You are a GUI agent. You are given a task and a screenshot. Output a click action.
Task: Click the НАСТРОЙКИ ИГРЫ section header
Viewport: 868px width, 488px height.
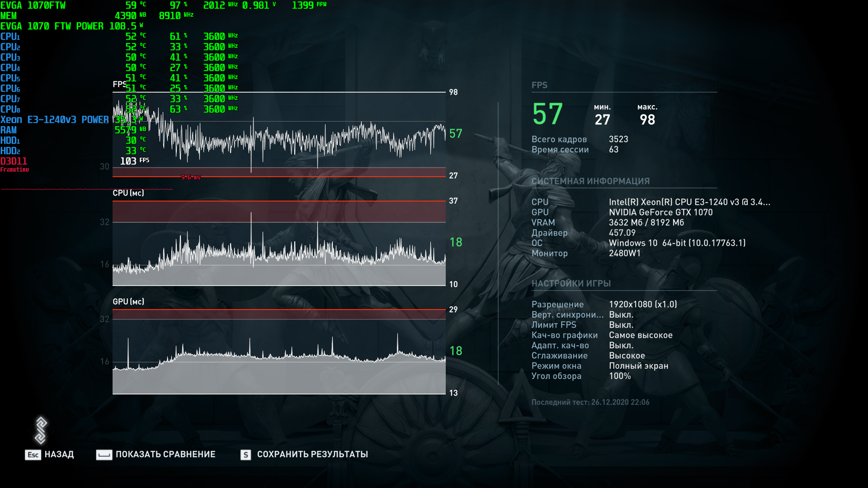point(571,283)
